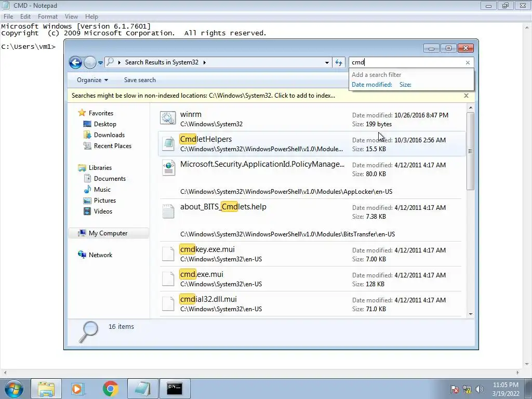The height and width of the screenshot is (399, 532).
Task: Dismiss the yellow index info bar
Action: click(x=466, y=96)
